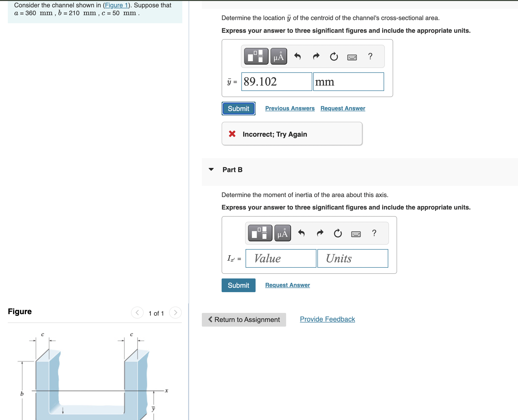Show keyboard shortcuts in Part A toolbar
Image resolution: width=518 pixels, height=420 pixels.
pos(352,57)
